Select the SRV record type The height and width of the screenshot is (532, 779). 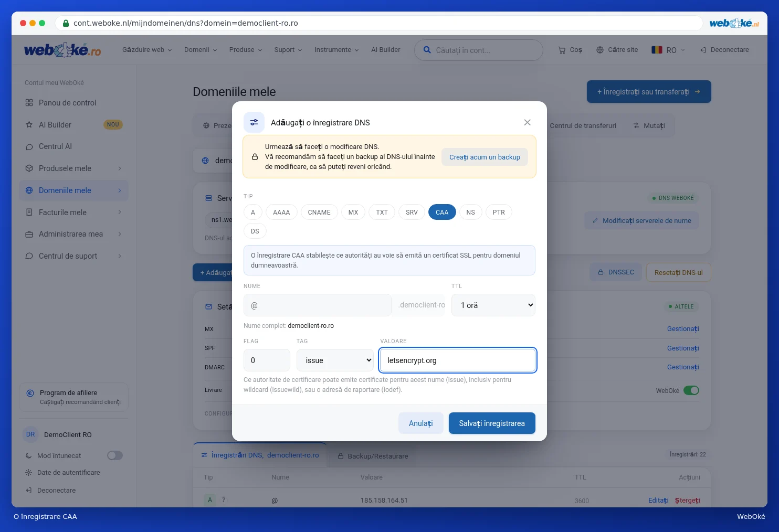pos(412,212)
